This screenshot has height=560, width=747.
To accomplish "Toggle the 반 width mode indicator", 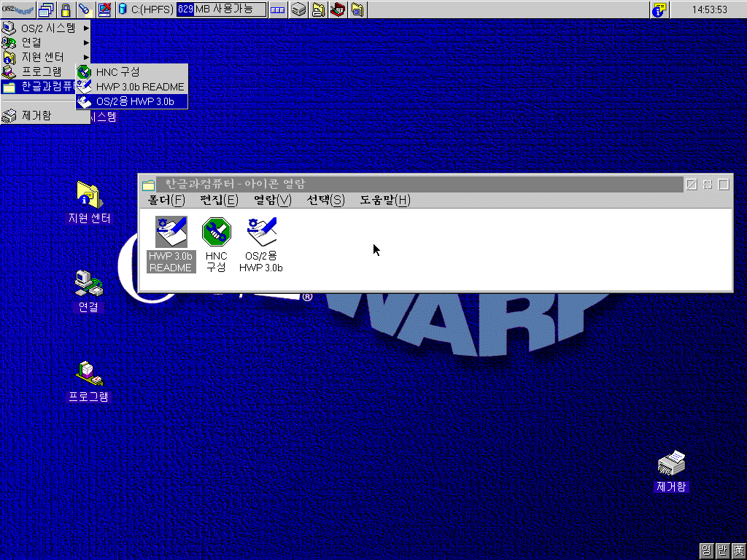I will [722, 551].
